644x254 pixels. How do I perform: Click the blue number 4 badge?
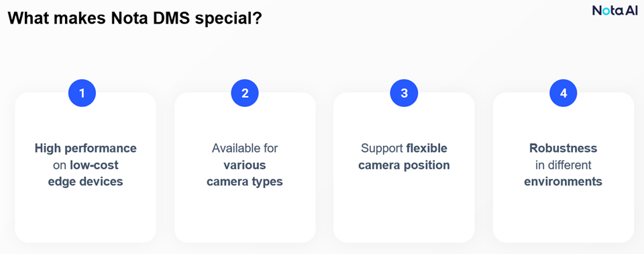pyautogui.click(x=563, y=93)
